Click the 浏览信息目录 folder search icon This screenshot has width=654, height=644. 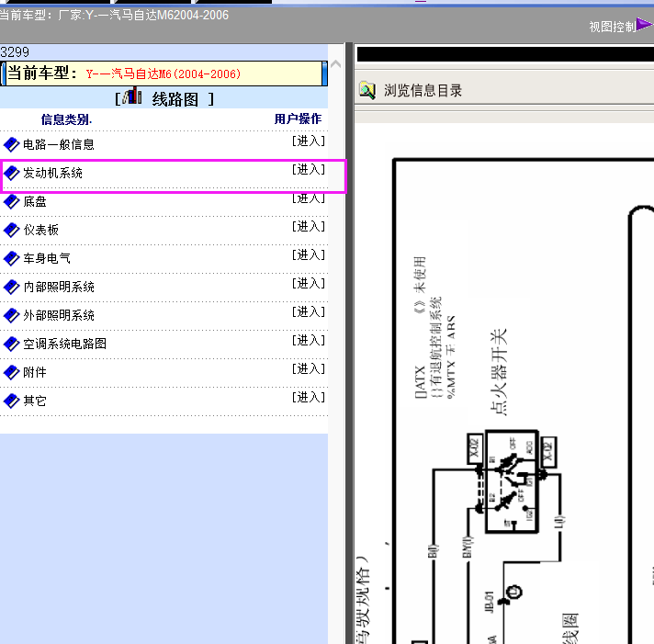[x=367, y=90]
